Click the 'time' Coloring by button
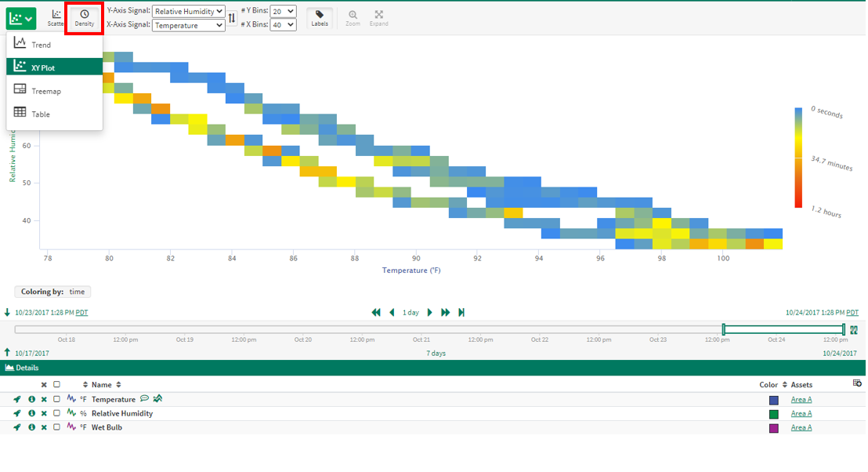This screenshot has width=868, height=472. pyautogui.click(x=78, y=292)
